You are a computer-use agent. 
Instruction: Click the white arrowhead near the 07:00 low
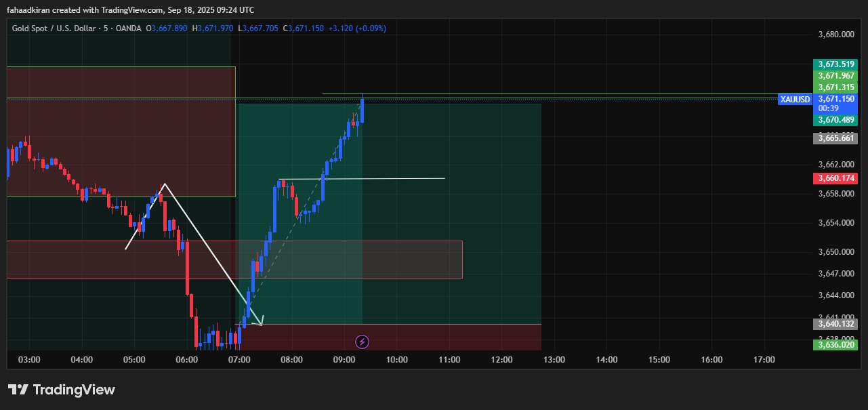[258, 321]
